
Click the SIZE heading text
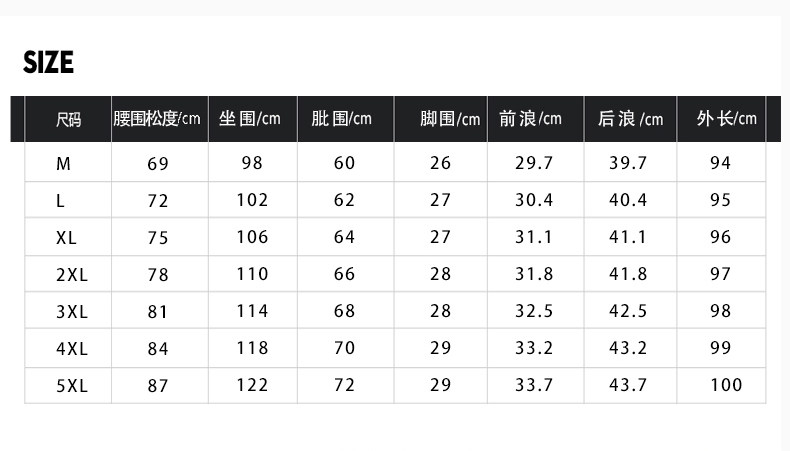(48, 63)
